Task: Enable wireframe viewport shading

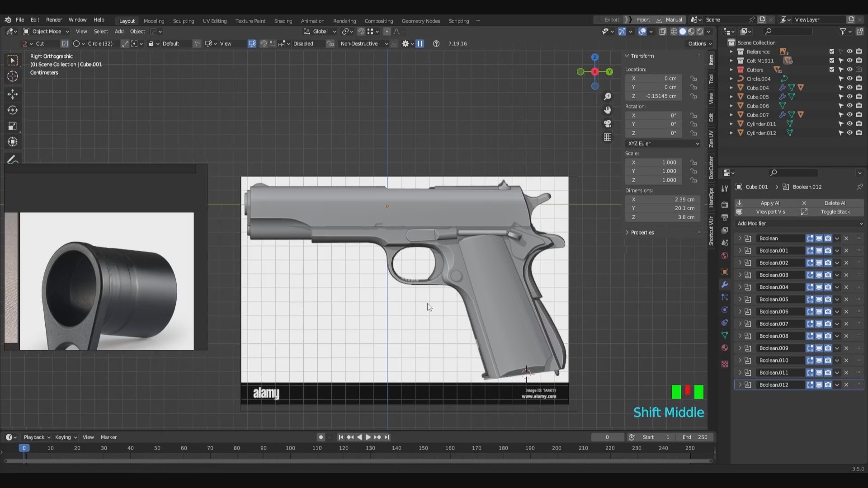Action: click(x=674, y=32)
